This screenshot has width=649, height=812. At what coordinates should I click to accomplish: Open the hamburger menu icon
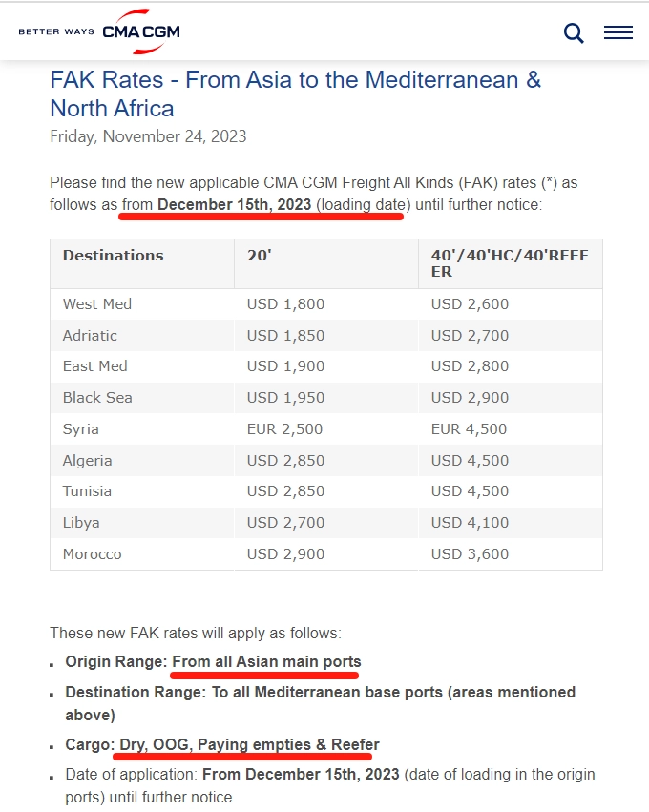(x=618, y=32)
